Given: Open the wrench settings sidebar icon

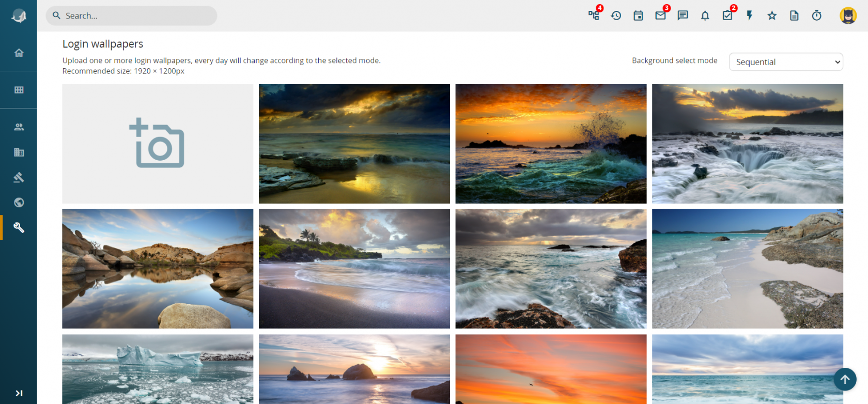Looking at the screenshot, I should (19, 228).
